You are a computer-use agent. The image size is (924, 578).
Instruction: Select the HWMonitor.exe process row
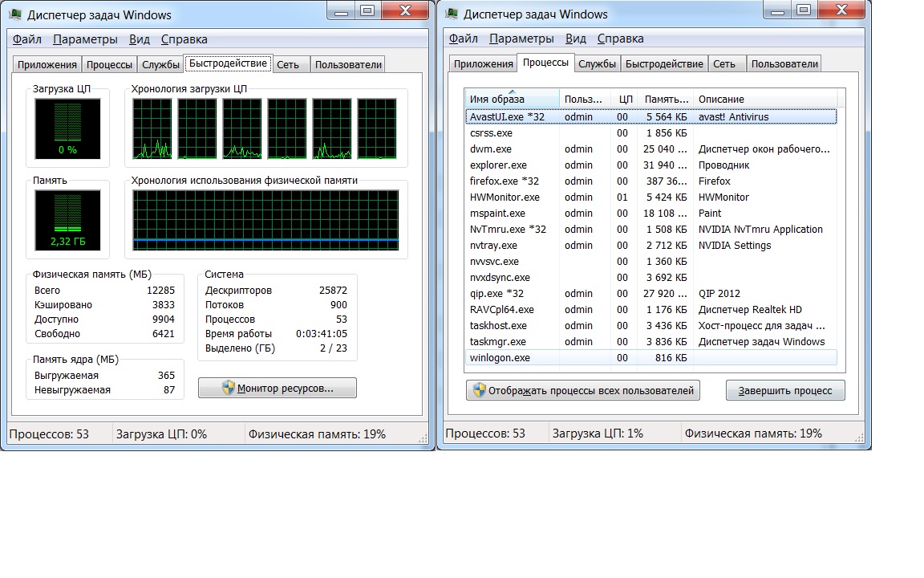505,197
